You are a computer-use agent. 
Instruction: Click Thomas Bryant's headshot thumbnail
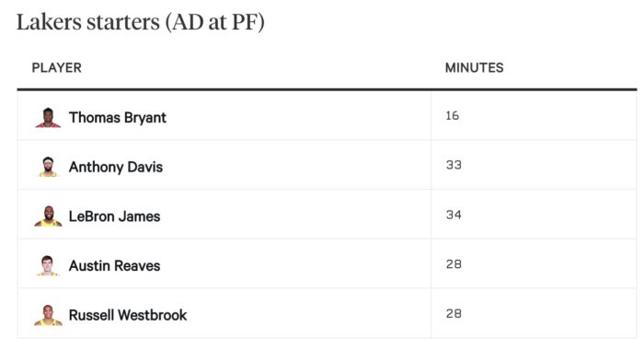tap(48, 118)
